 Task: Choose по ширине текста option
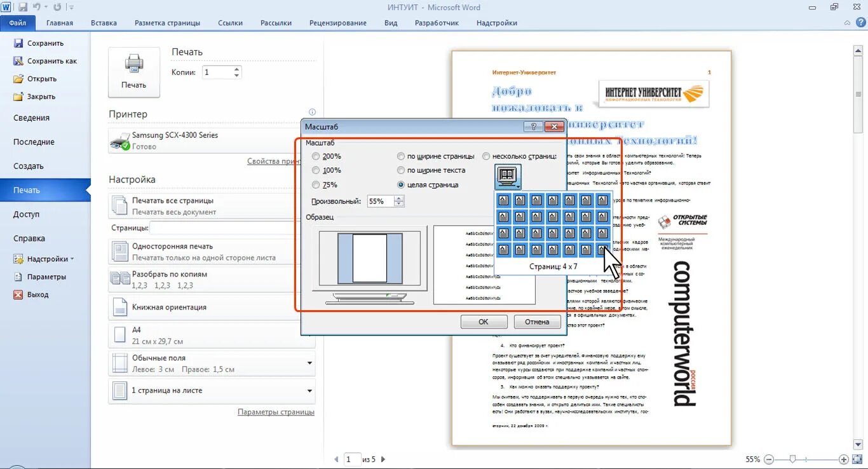(x=431, y=170)
